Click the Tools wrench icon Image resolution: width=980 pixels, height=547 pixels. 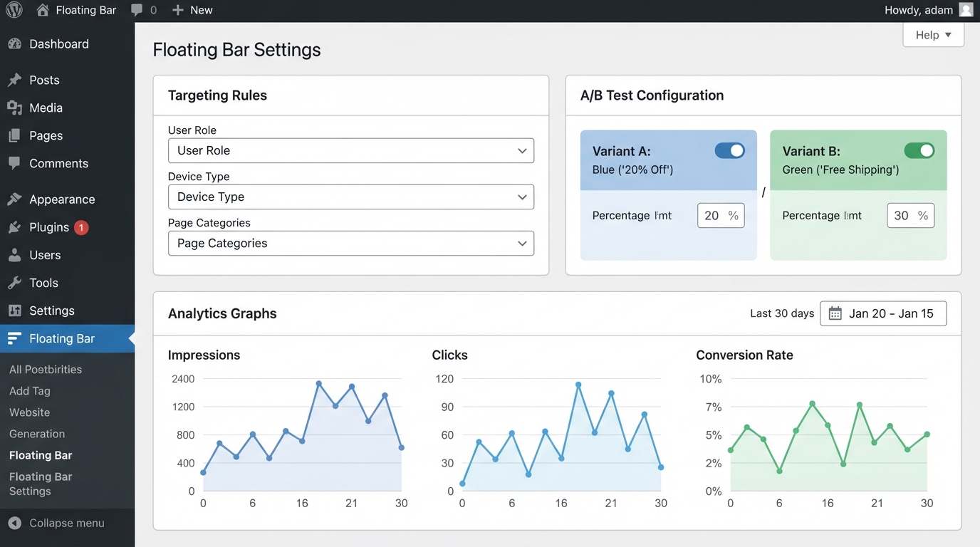tap(16, 282)
